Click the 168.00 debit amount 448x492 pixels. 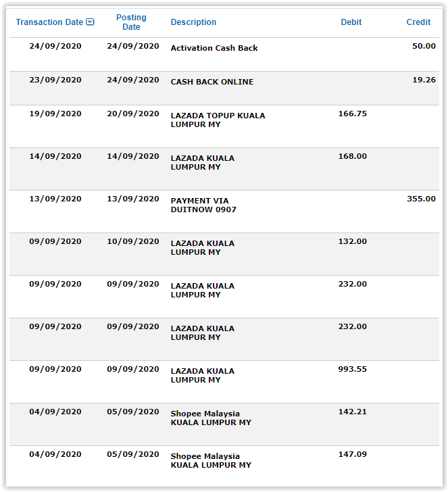coord(352,156)
